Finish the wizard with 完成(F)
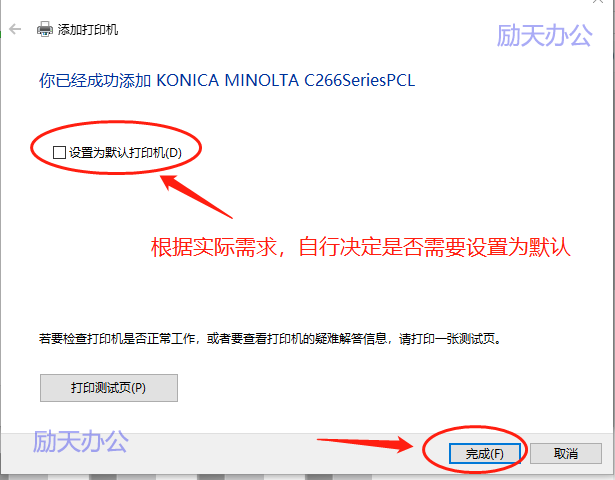615x480 pixels. (485, 454)
